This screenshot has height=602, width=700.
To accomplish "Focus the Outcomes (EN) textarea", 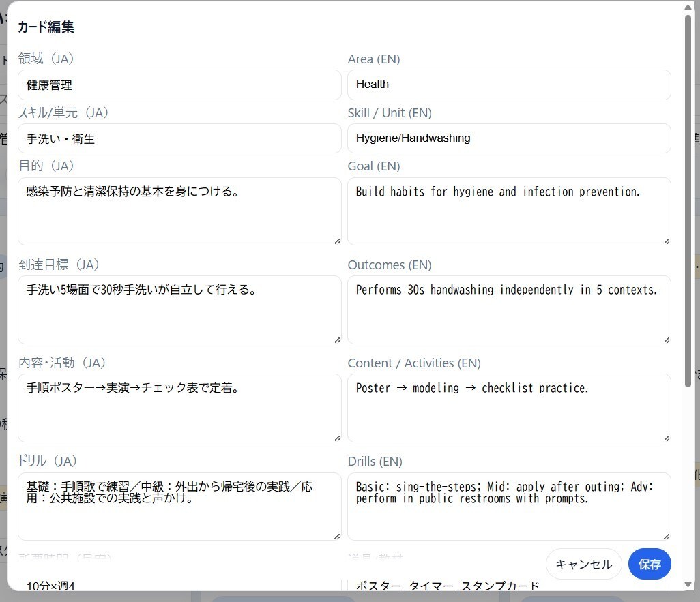I will click(x=509, y=310).
